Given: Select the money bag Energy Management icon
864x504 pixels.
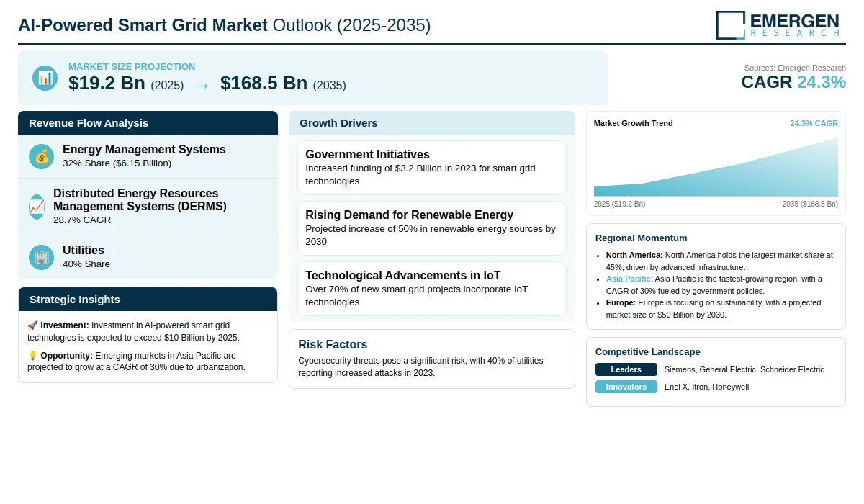Looking at the screenshot, I should coord(41,156).
